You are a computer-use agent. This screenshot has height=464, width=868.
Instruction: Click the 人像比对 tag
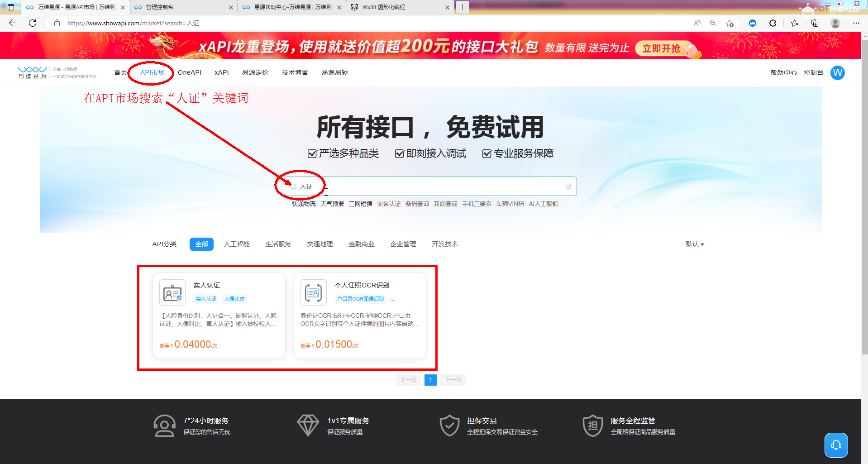coord(234,299)
